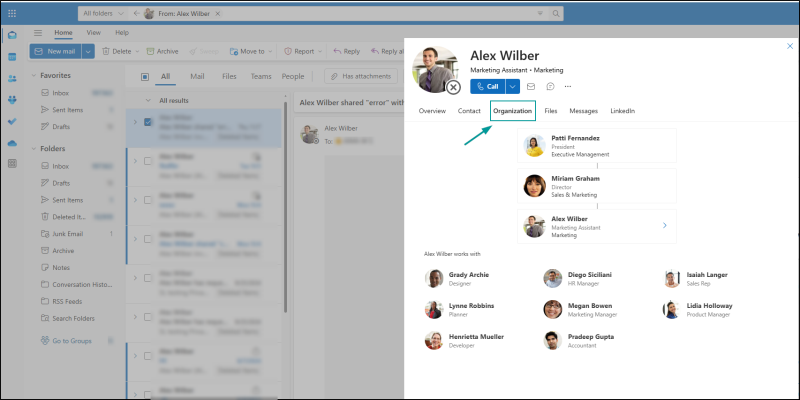Open More apps grid icon in rail
This screenshot has width=800, height=400.
click(x=12, y=164)
